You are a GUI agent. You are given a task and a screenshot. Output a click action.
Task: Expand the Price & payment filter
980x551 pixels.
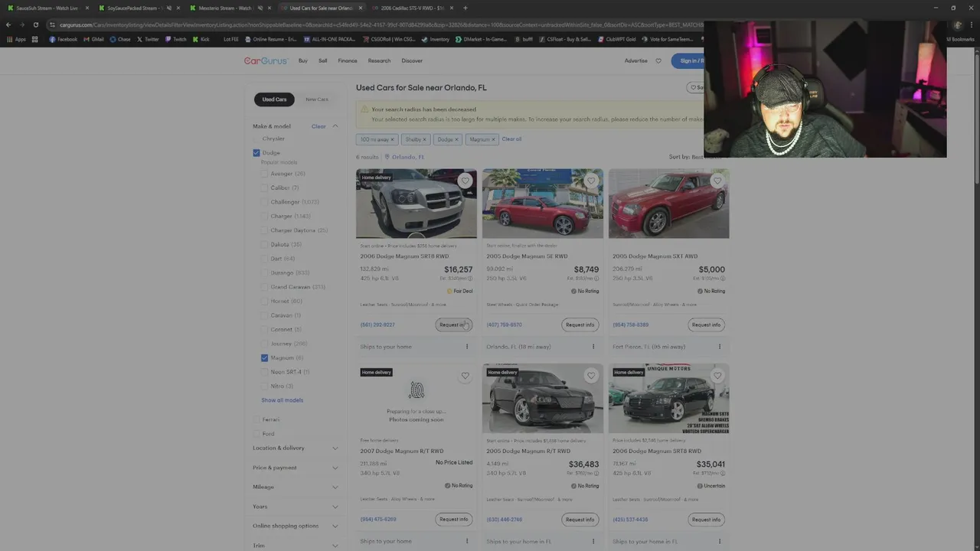pyautogui.click(x=296, y=468)
